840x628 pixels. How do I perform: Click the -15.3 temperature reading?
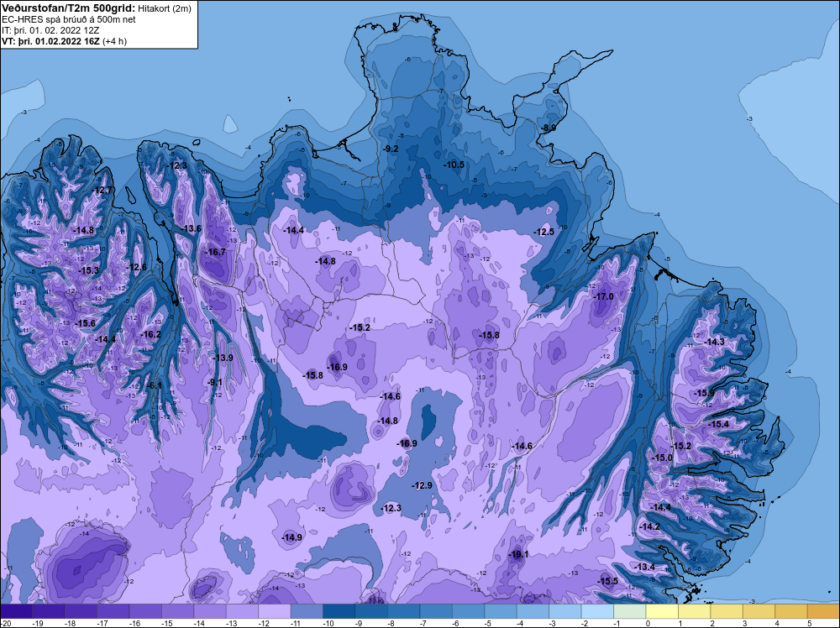click(88, 271)
